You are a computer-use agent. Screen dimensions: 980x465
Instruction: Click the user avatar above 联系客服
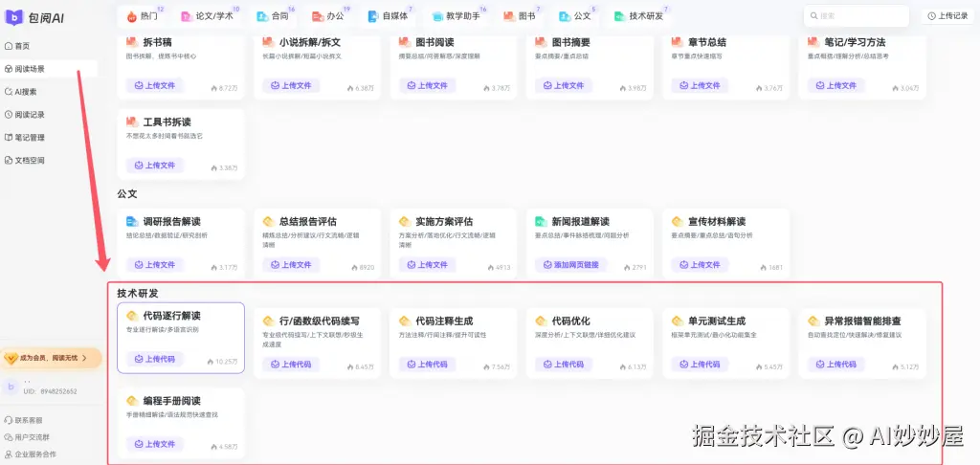[x=11, y=387]
